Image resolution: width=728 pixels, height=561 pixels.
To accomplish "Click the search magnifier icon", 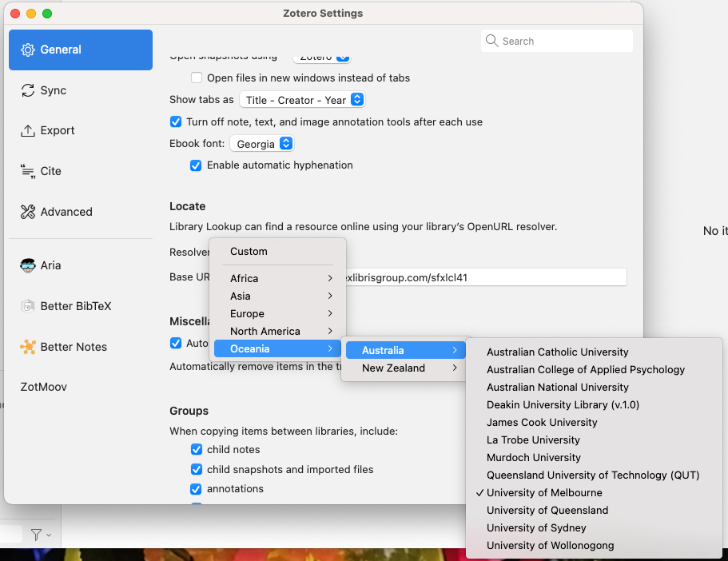I will pyautogui.click(x=491, y=41).
